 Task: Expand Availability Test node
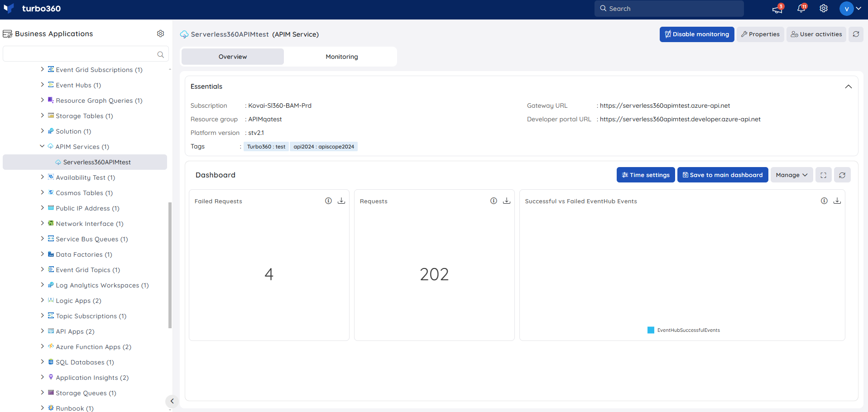tap(43, 177)
